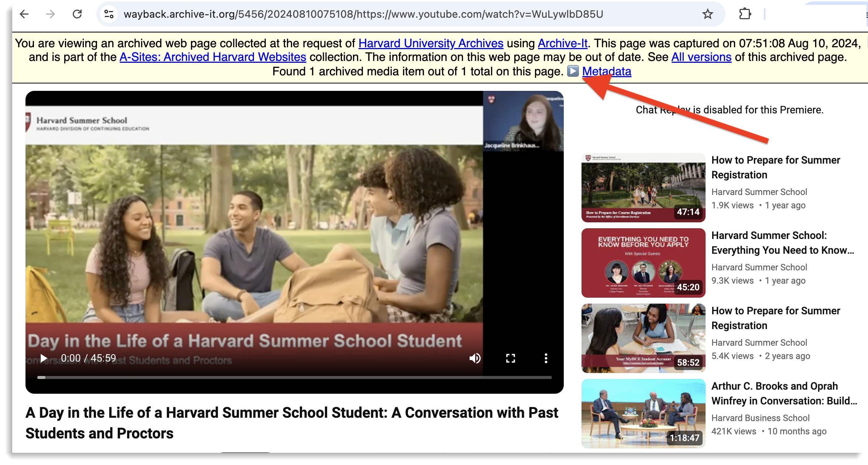This screenshot has height=465, width=868.
Task: Play the Harvard Summer School video
Action: coord(44,358)
